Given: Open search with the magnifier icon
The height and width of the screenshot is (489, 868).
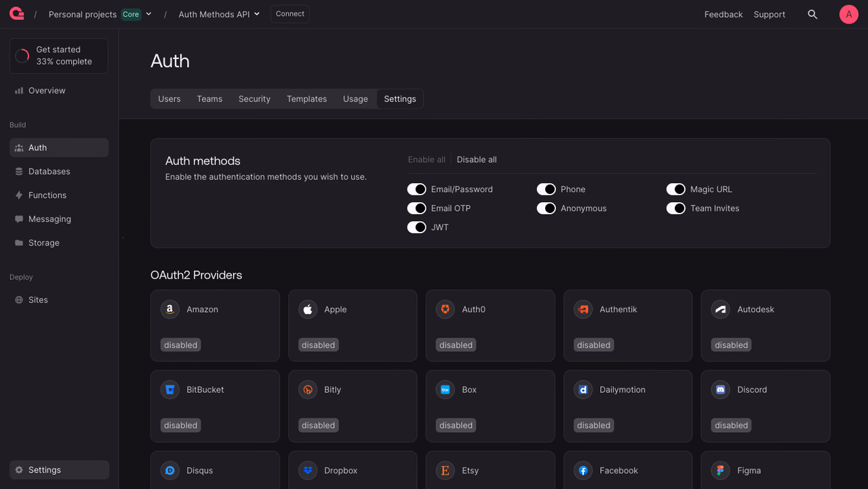Looking at the screenshot, I should click(x=812, y=14).
